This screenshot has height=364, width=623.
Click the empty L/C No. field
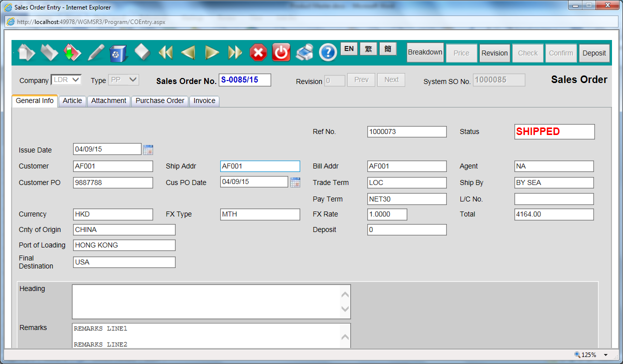[554, 199]
